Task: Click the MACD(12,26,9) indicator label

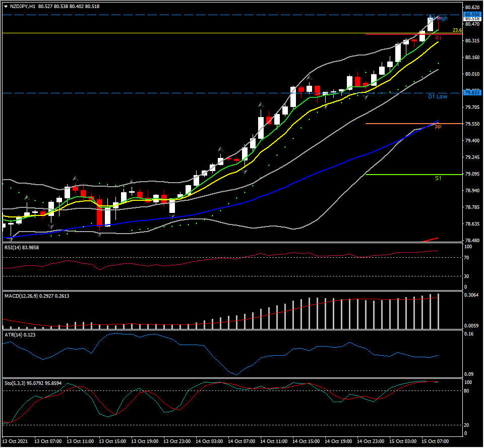Action: (x=37, y=296)
